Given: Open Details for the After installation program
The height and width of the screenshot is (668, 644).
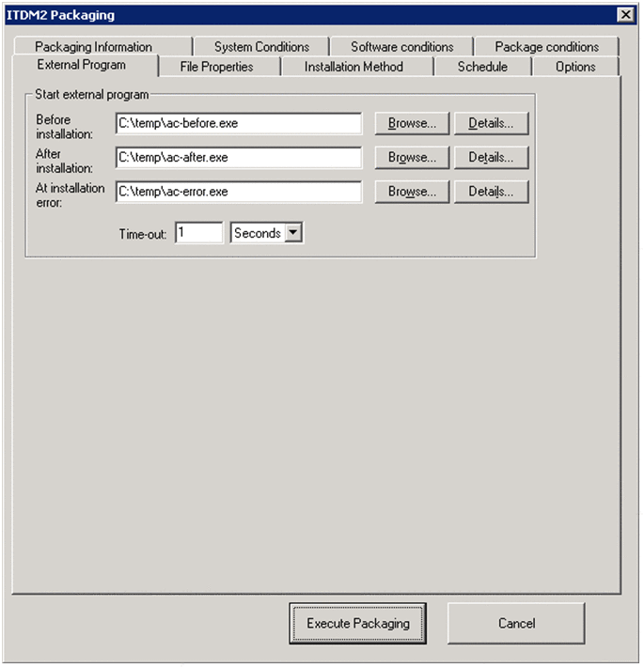Looking at the screenshot, I should point(491,158).
